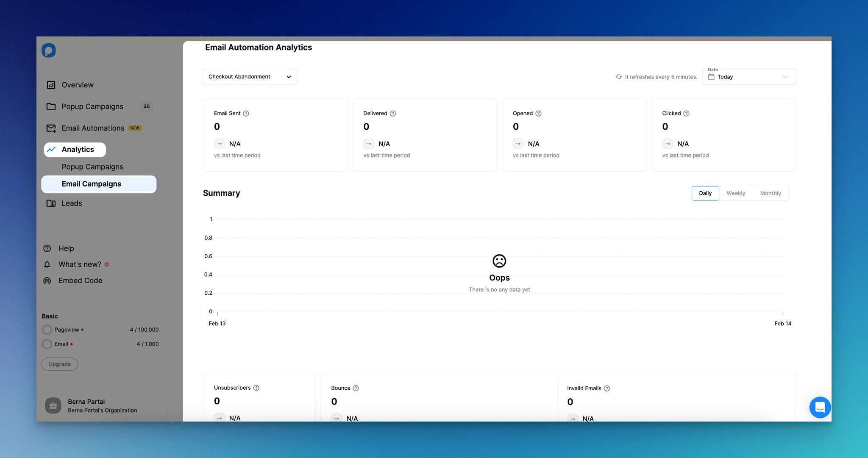The height and width of the screenshot is (458, 868).
Task: Click the Delivered trend arrow icon
Action: pos(369,144)
